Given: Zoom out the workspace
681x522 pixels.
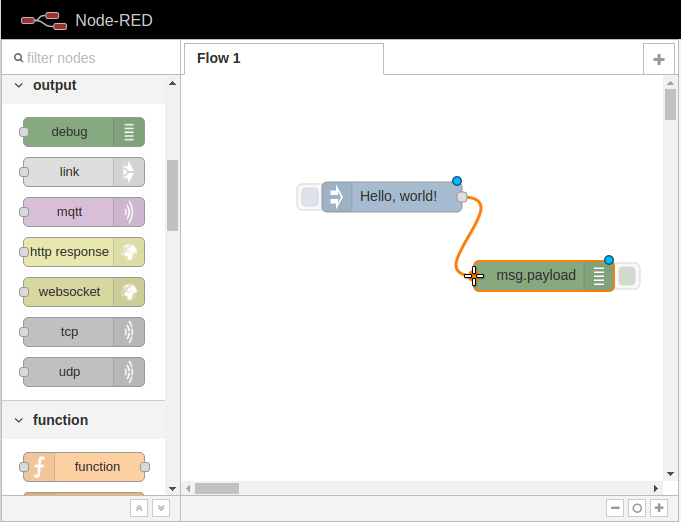Looking at the screenshot, I should 615,508.
